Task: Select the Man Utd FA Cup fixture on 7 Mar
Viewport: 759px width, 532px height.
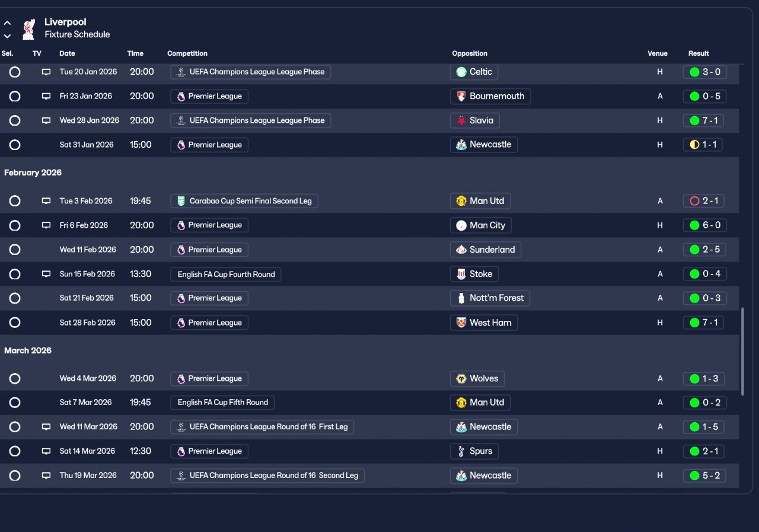Action: click(15, 403)
